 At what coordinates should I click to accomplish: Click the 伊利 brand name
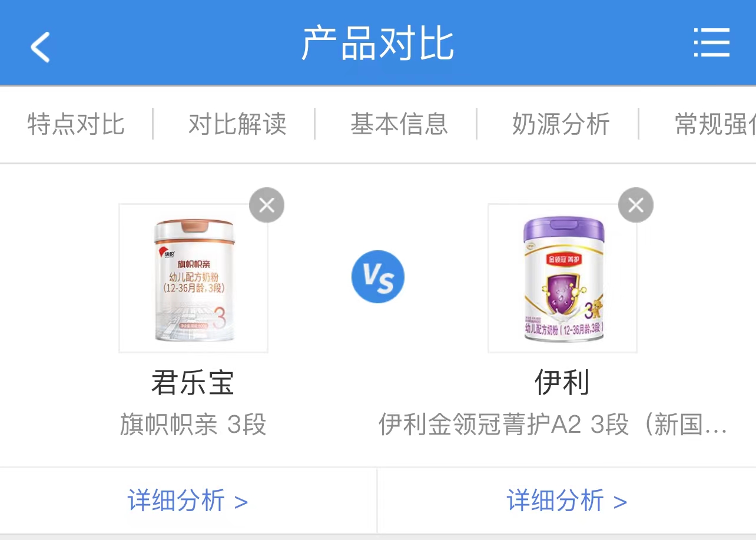coord(562,383)
